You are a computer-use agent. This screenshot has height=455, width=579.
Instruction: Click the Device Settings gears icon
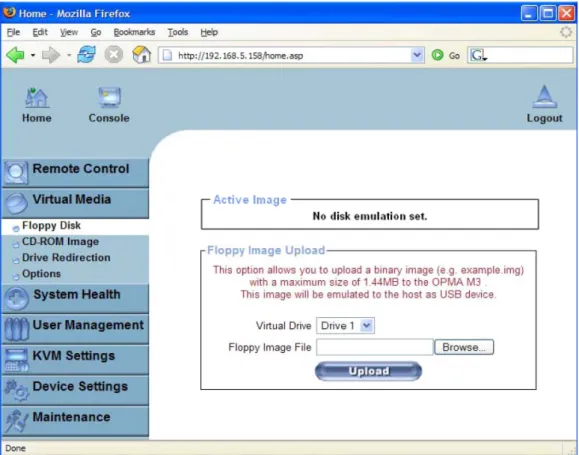point(16,390)
